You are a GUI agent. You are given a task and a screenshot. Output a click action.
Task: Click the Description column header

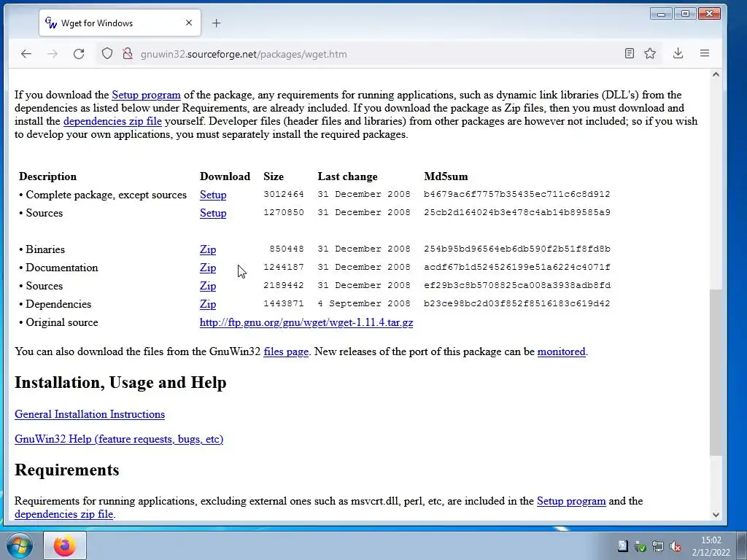point(47,176)
